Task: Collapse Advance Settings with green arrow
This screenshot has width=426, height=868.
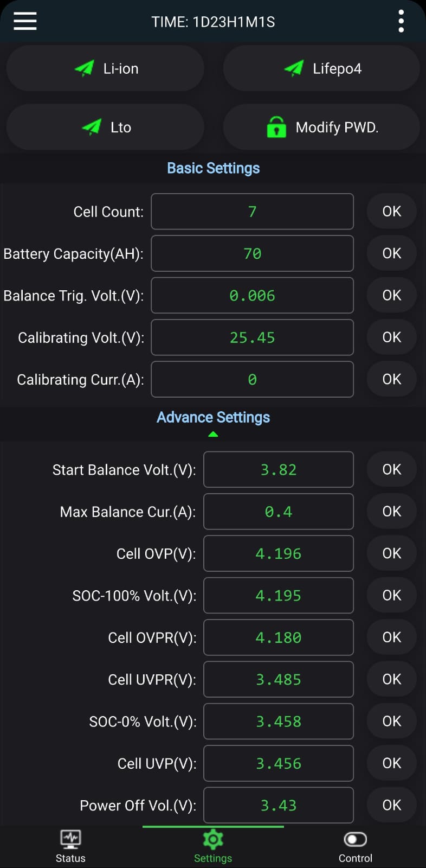Action: click(213, 434)
